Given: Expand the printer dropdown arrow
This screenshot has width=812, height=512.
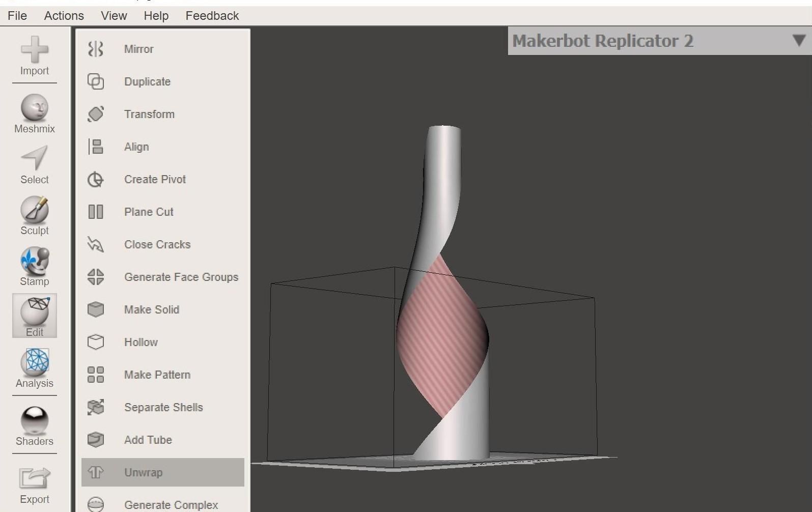Looking at the screenshot, I should coord(799,40).
